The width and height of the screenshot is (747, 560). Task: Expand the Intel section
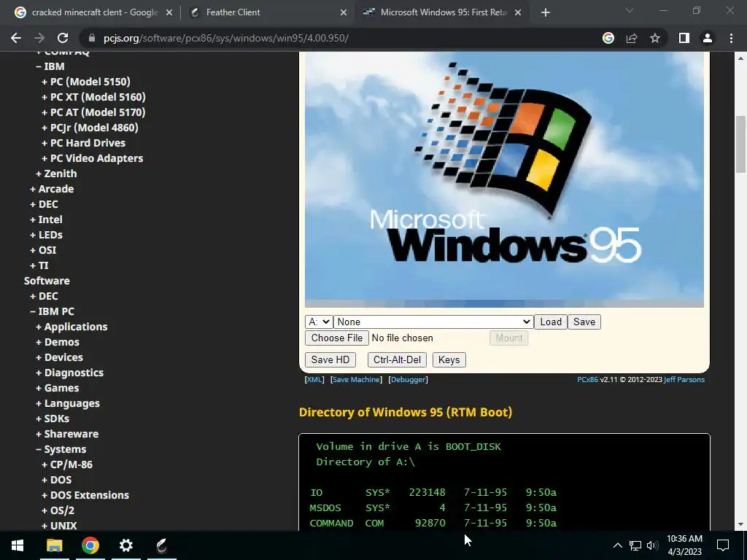[x=46, y=219]
